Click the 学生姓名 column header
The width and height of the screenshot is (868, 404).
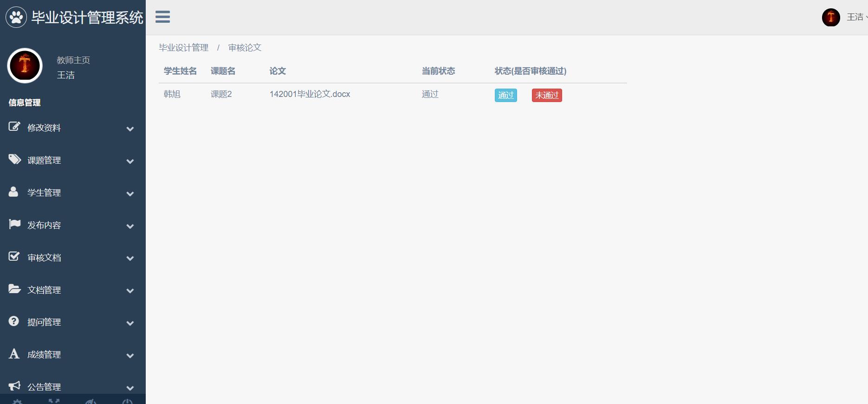click(x=180, y=71)
